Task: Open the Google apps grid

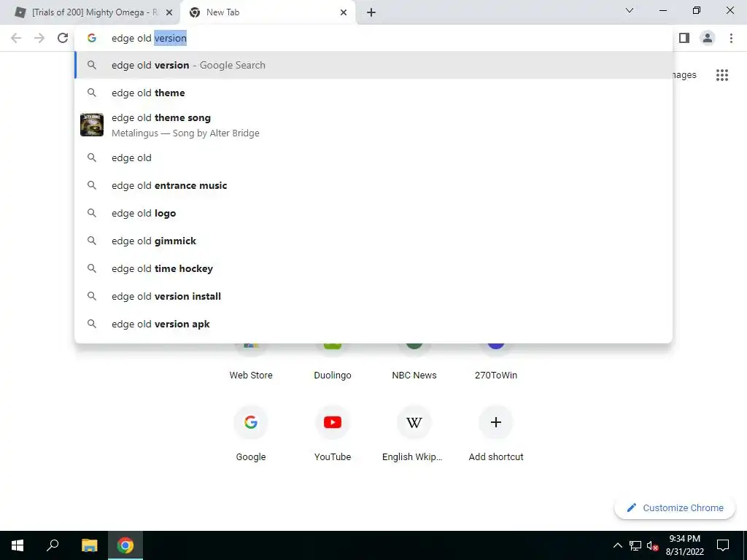Action: [721, 75]
